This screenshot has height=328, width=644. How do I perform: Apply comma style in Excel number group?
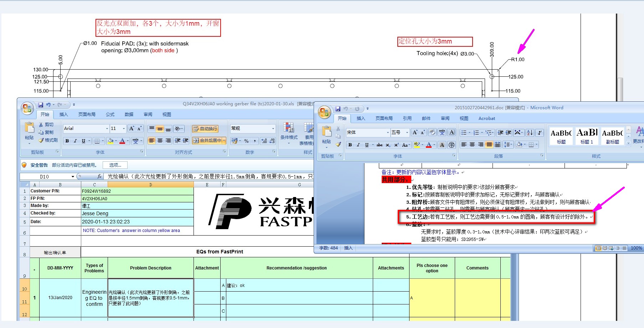tap(254, 141)
